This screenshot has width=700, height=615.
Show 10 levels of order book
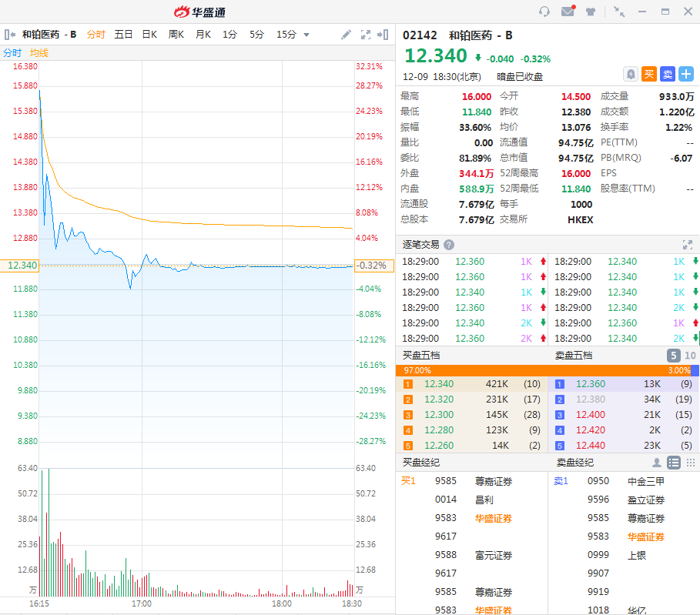pyautogui.click(x=690, y=356)
